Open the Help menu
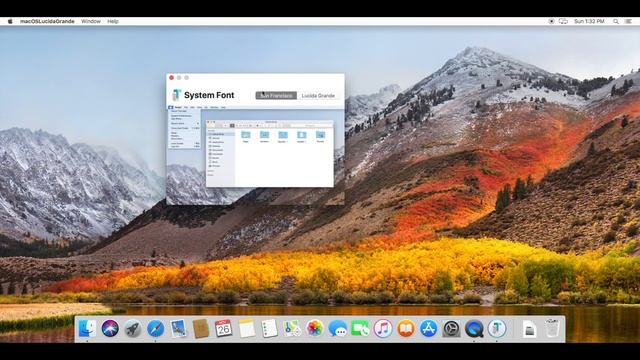The width and height of the screenshot is (640, 360). (x=113, y=21)
